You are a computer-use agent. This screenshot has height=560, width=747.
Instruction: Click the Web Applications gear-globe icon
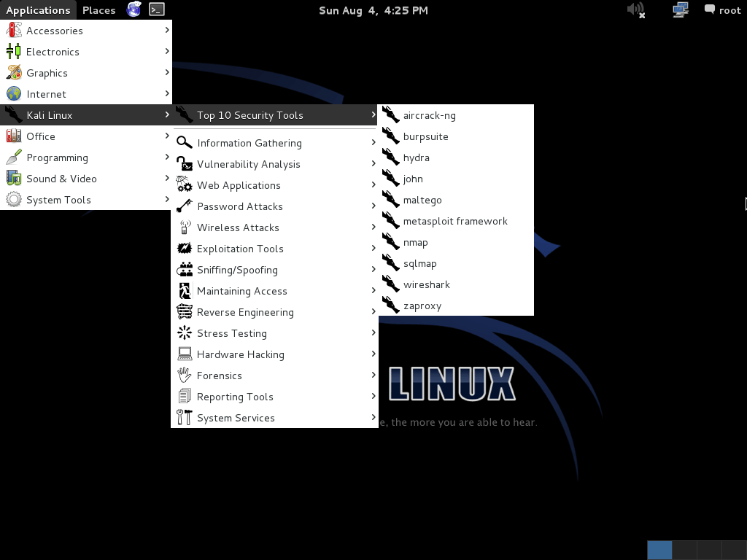click(184, 184)
